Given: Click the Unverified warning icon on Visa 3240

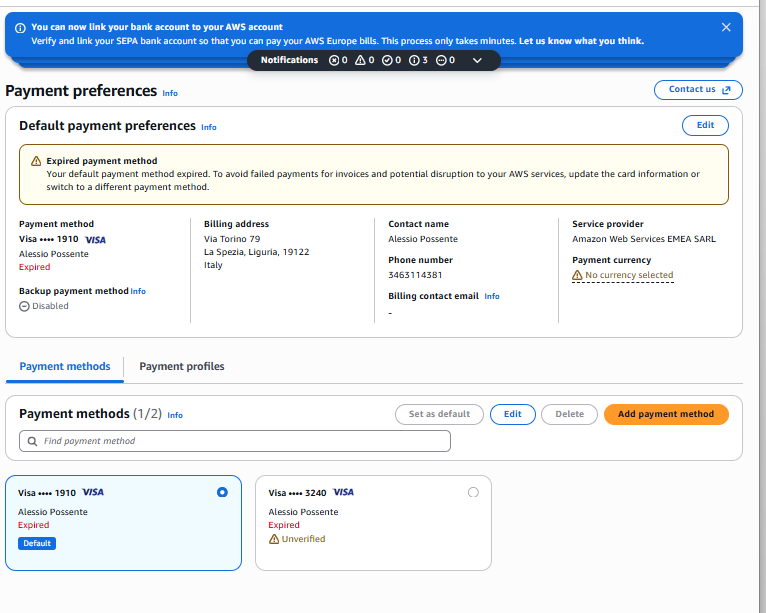Looking at the screenshot, I should pos(274,539).
